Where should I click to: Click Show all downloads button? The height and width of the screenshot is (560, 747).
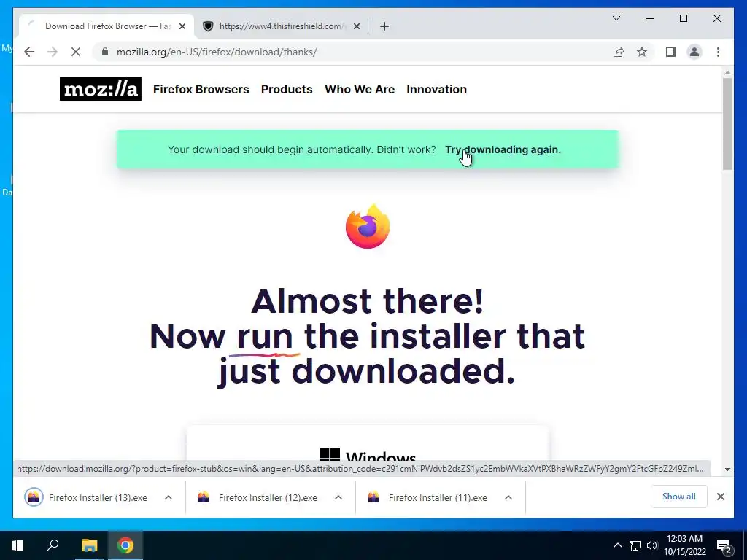(x=679, y=497)
